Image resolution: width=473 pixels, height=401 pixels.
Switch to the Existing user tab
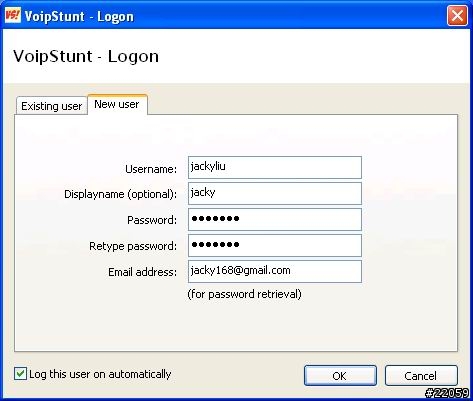click(52, 106)
